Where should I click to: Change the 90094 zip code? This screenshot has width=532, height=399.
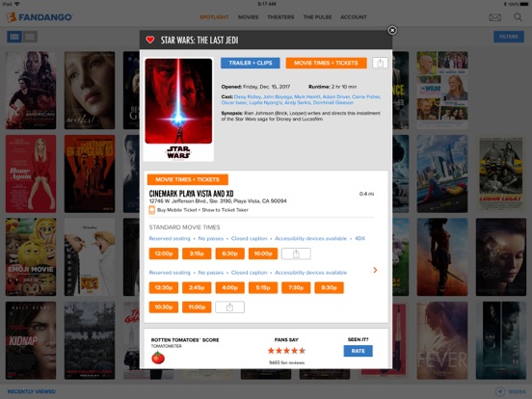pyautogui.click(x=518, y=391)
